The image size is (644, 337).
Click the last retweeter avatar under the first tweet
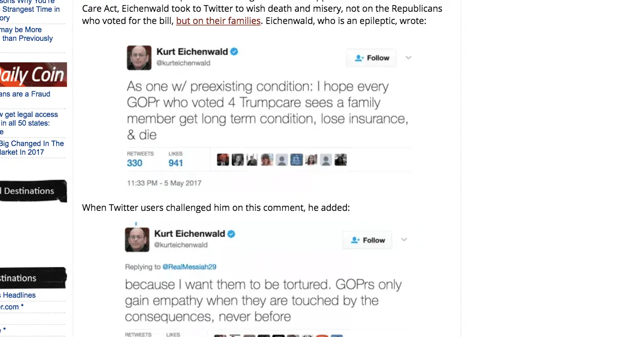click(x=341, y=160)
